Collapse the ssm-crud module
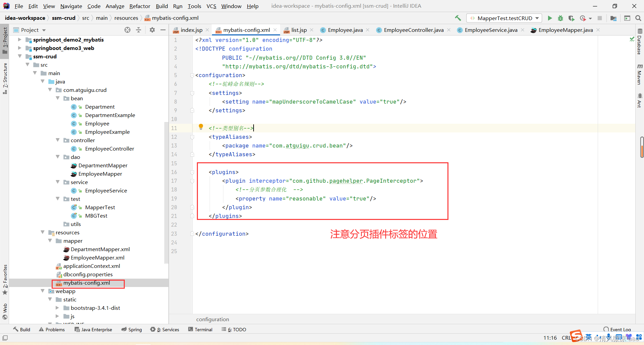644x345 pixels. tap(20, 56)
